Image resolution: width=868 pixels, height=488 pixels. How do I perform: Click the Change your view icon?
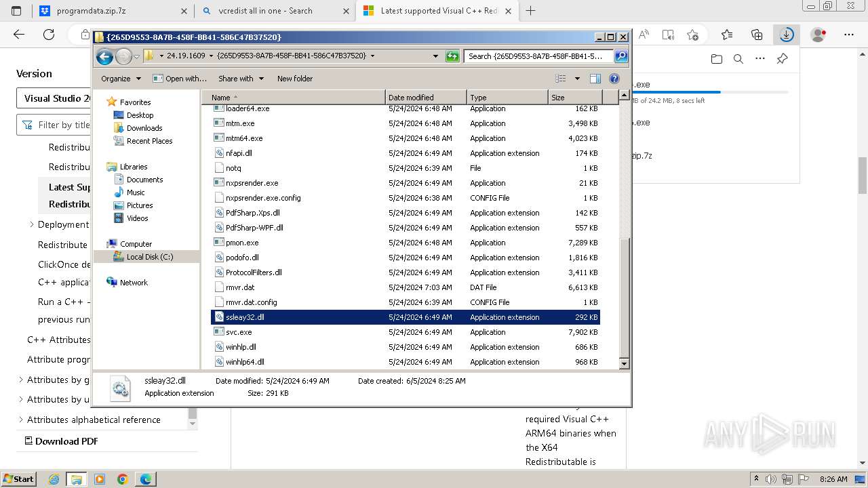(561, 79)
